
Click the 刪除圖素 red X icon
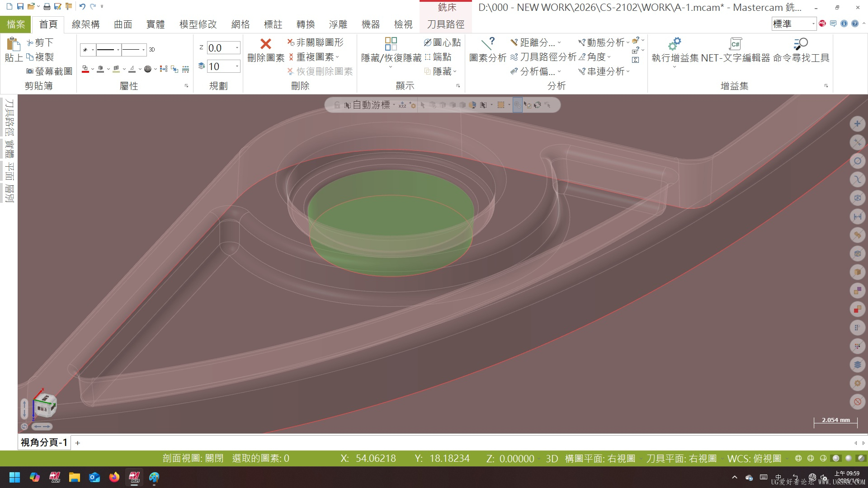266,44
